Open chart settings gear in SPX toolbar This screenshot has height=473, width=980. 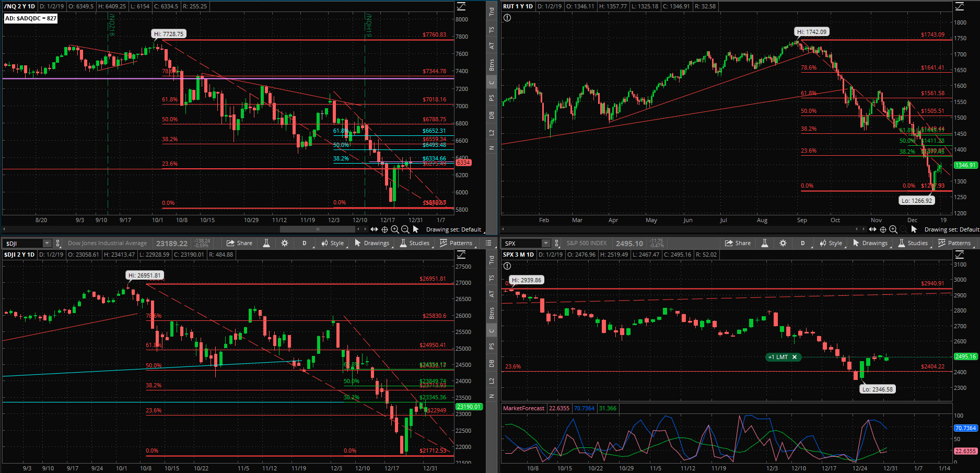(x=783, y=243)
